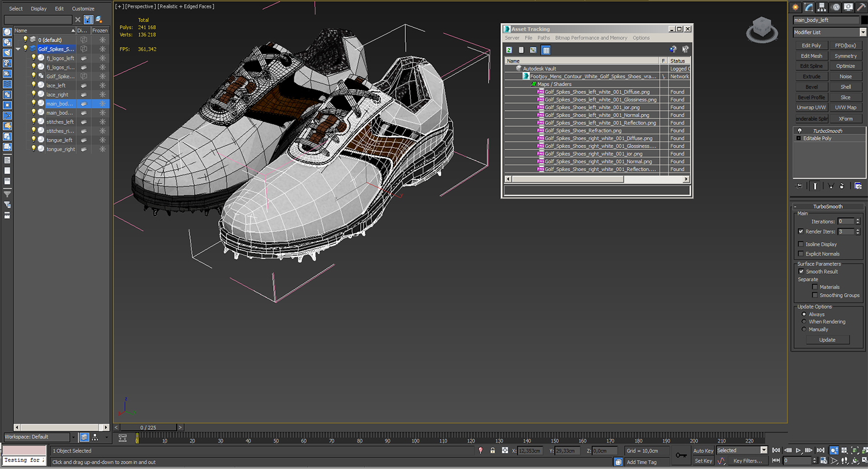Image resolution: width=868 pixels, height=469 pixels.
Task: Switch to the Hierarchy panel tab
Action: coord(823,7)
